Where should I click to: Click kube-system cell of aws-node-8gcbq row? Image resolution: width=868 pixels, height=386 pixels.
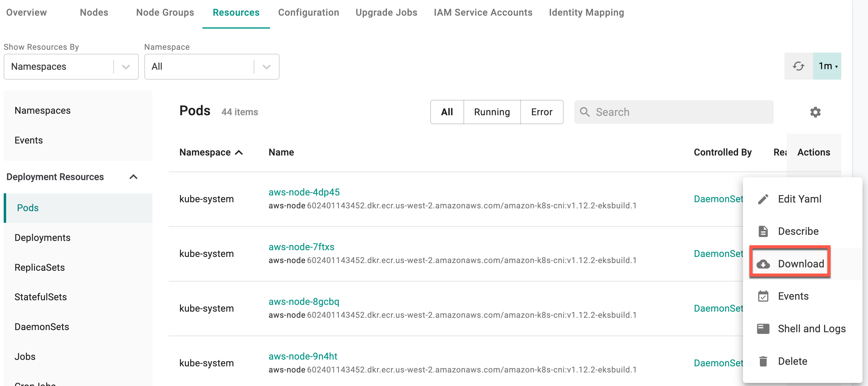tap(206, 308)
